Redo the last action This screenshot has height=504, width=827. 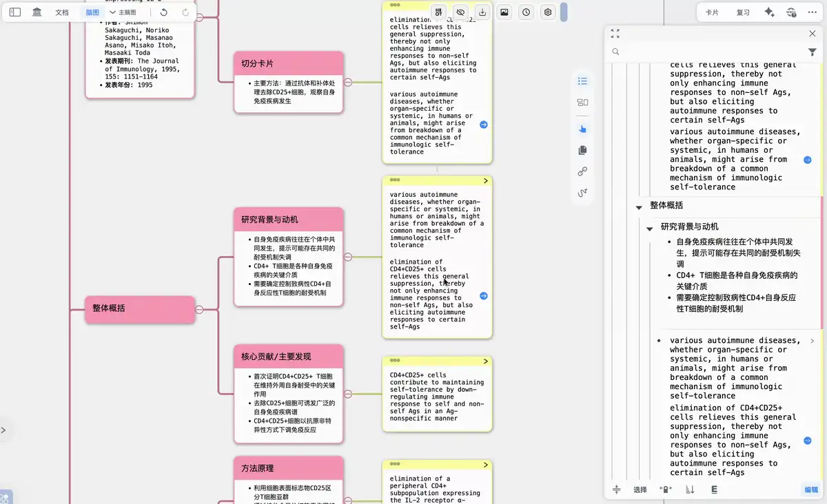(x=185, y=12)
